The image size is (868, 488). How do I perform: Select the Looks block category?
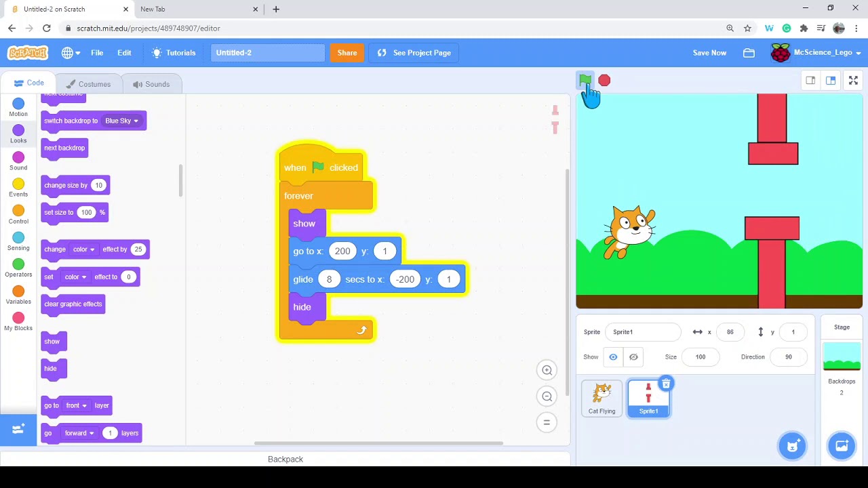[18, 134]
